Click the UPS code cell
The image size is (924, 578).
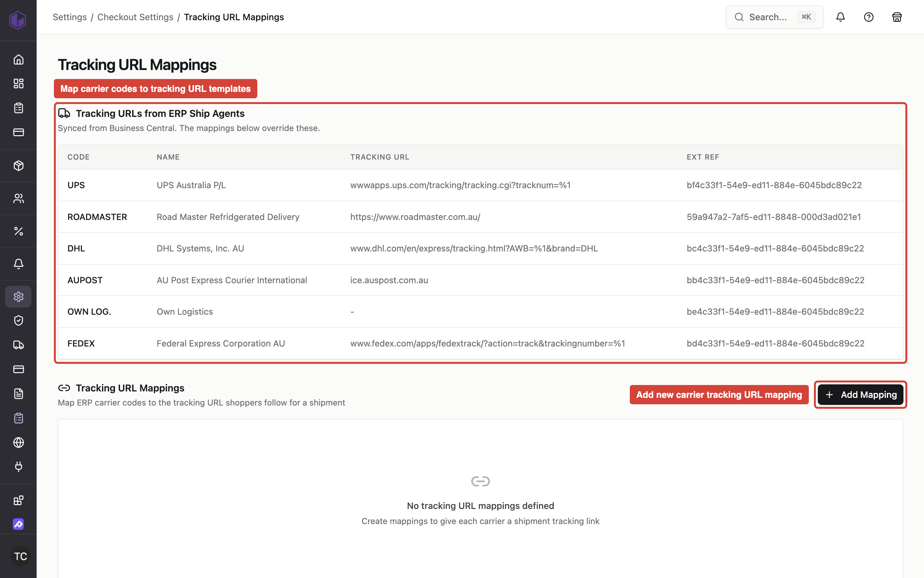[76, 185]
